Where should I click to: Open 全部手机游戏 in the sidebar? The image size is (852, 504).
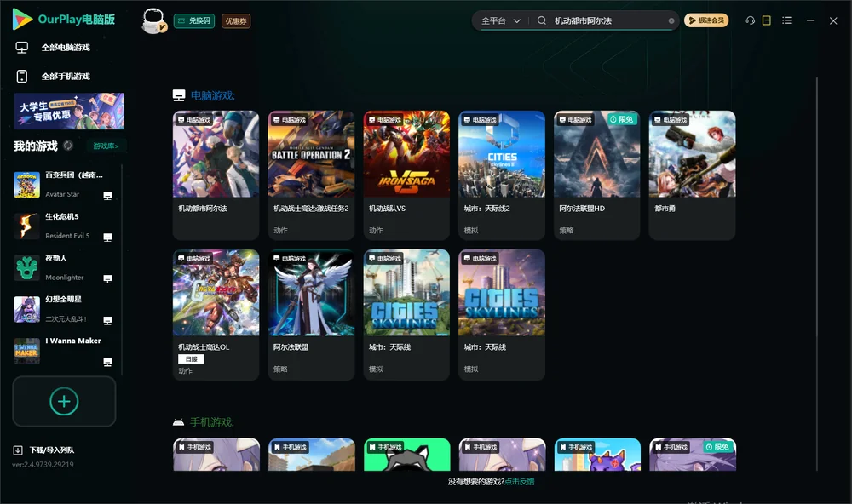coord(53,77)
